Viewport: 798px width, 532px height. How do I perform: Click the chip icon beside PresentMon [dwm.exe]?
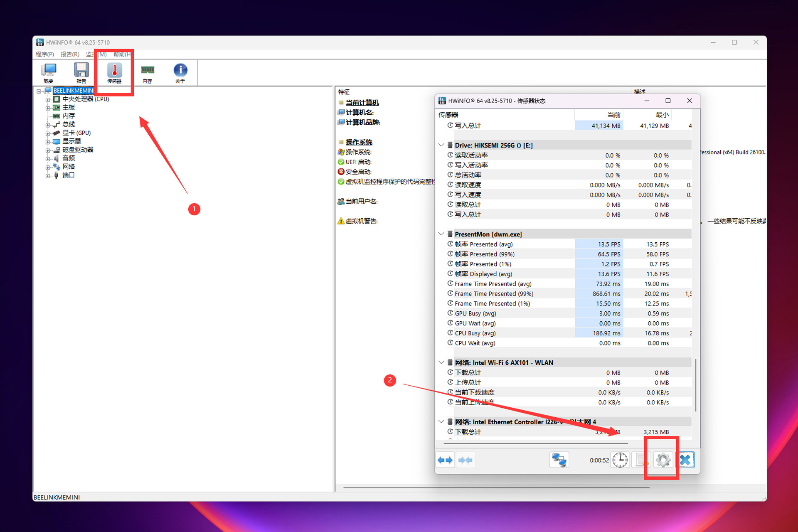tap(450, 234)
